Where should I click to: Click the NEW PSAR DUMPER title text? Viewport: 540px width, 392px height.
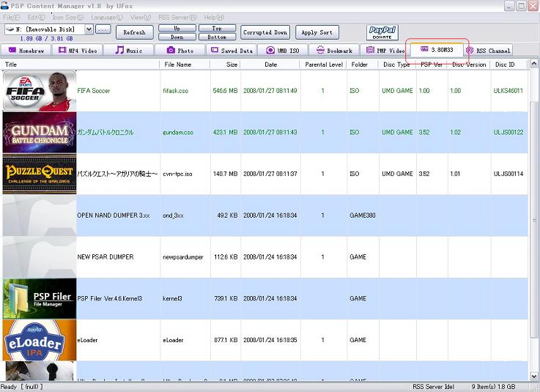point(106,257)
